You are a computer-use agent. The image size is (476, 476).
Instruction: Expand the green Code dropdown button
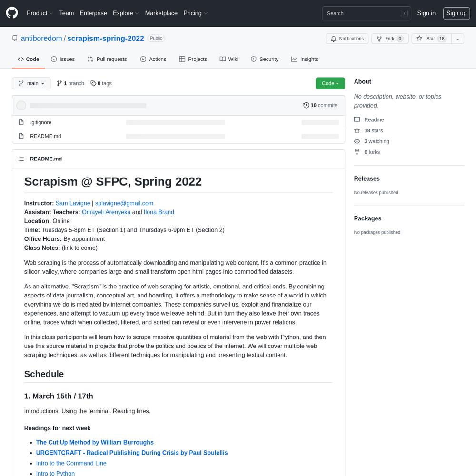330,83
